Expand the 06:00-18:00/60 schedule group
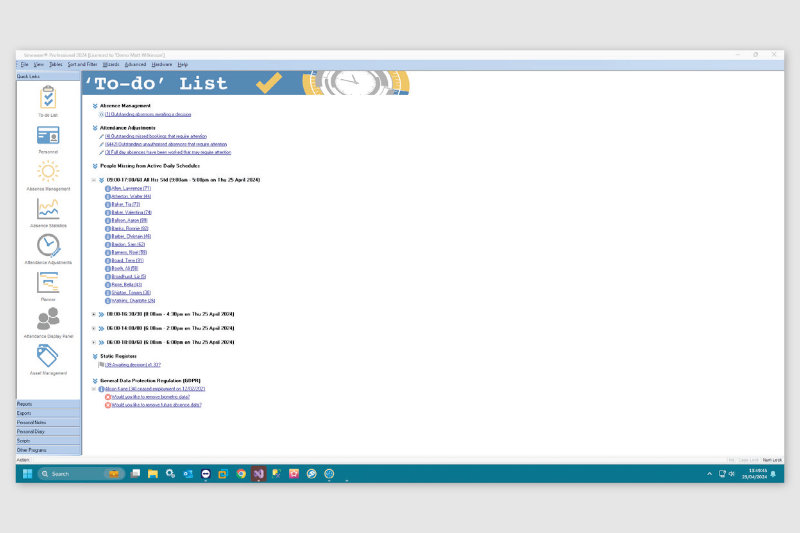Screen dimensions: 800x533 pos(93,342)
